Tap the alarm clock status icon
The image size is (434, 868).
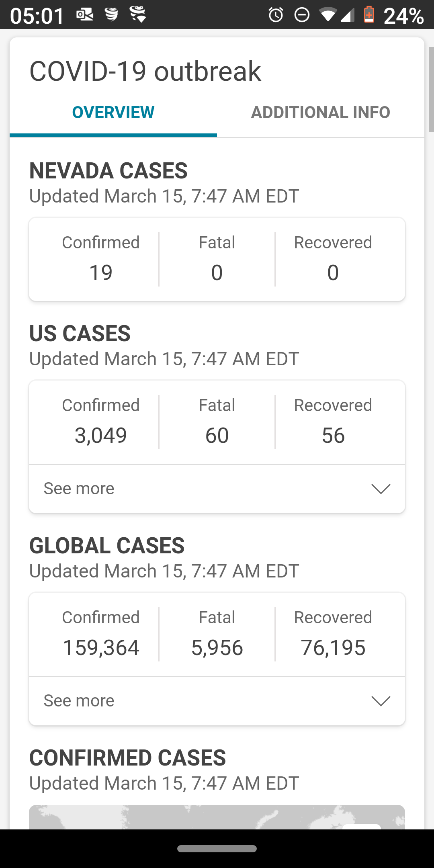coord(276,15)
